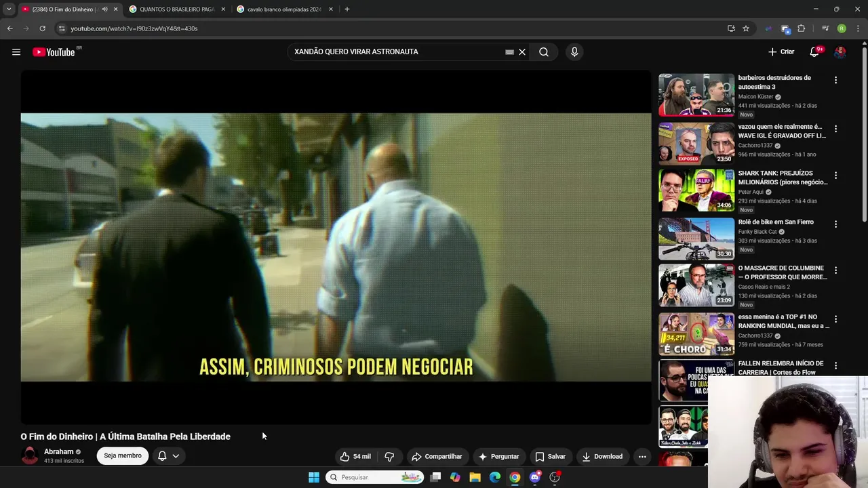Open É CHORO thumbnail 31:34
Screen dimensions: 868x488
[696, 334]
